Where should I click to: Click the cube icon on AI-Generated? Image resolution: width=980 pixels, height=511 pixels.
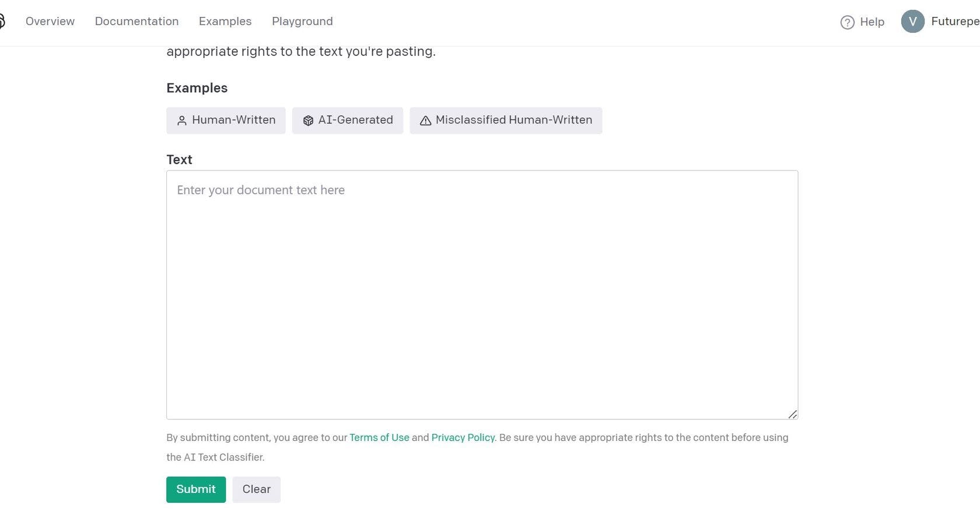(308, 121)
